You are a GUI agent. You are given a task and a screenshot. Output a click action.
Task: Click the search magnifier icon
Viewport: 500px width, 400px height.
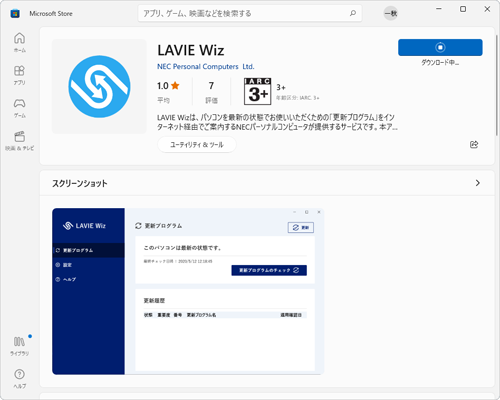353,13
